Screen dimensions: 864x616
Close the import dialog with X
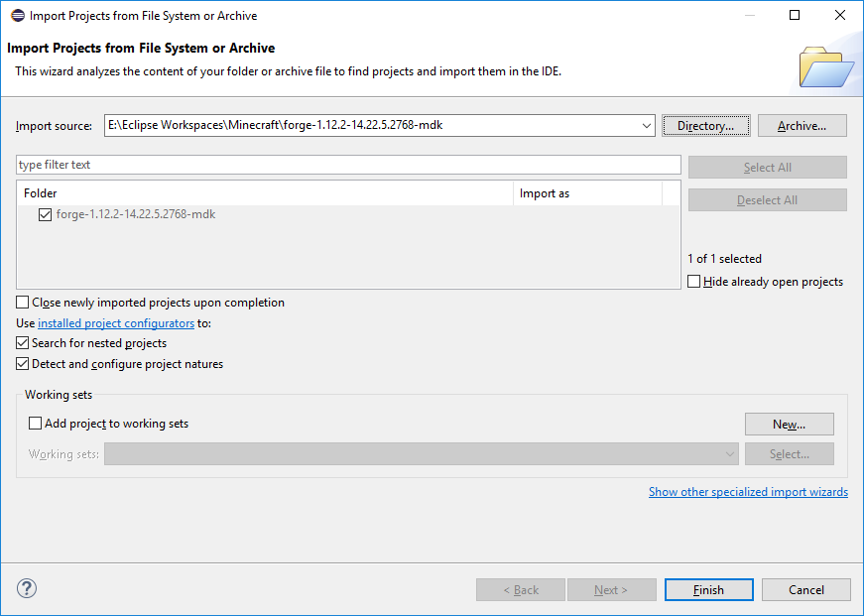840,16
